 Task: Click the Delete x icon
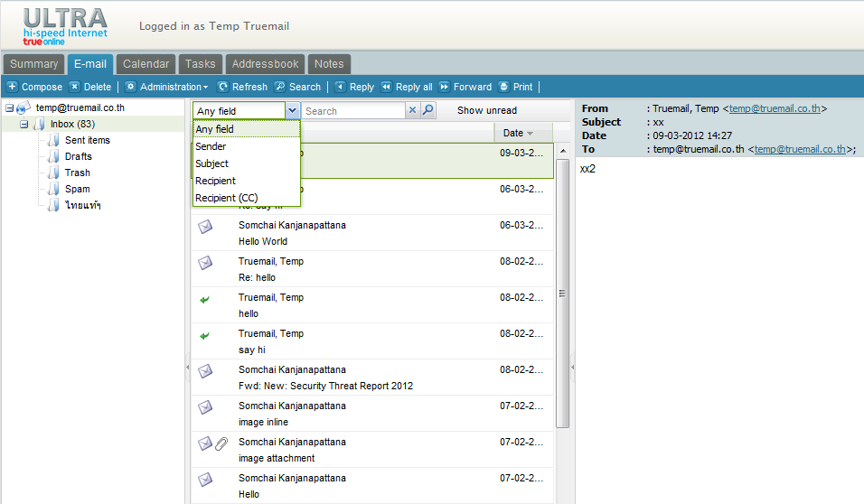pyautogui.click(x=75, y=87)
